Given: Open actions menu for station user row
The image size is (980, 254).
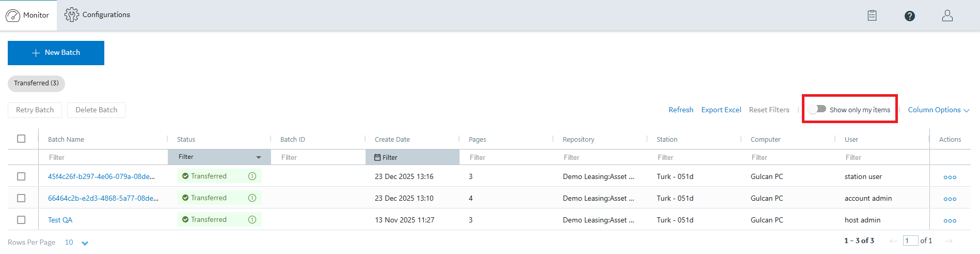Looking at the screenshot, I should [950, 177].
